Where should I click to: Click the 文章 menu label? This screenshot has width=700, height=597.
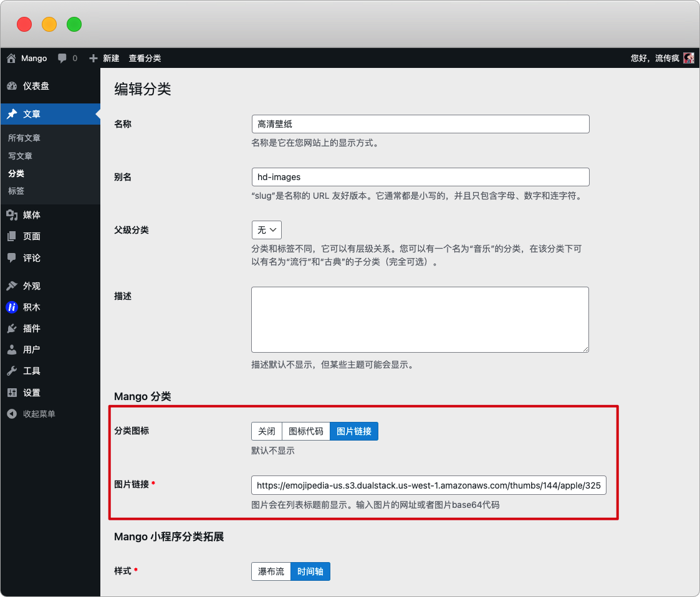32,114
